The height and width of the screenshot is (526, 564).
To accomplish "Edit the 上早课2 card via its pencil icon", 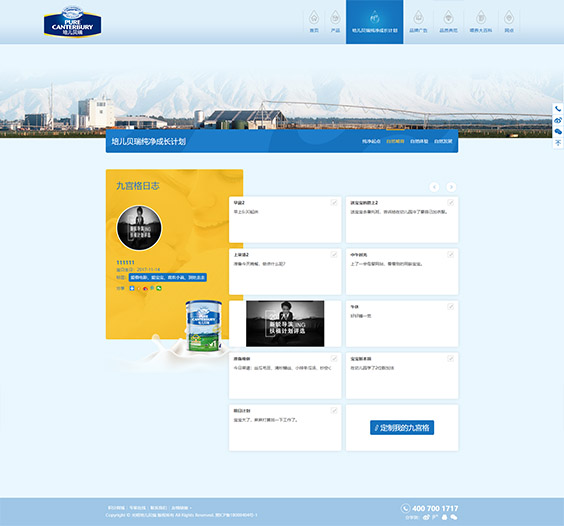I will click(334, 254).
